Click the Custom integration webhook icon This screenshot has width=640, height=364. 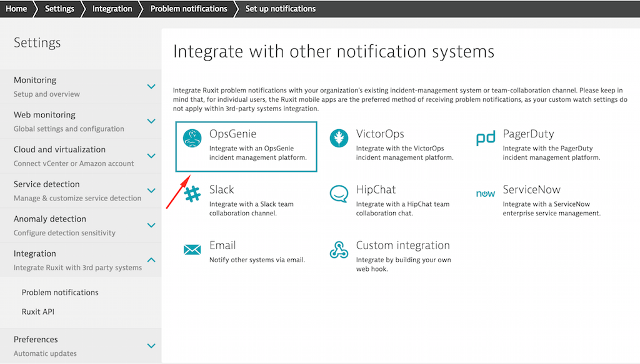point(339,250)
